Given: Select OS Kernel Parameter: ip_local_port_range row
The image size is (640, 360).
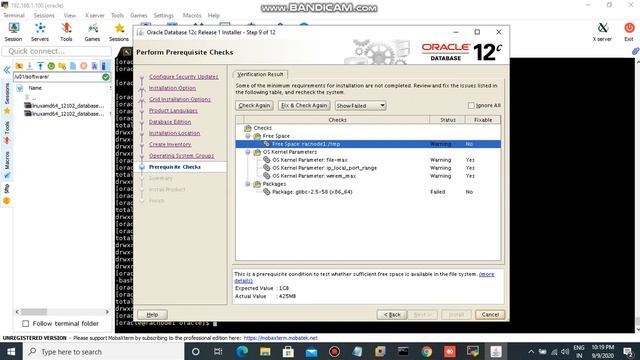Looking at the screenshot, I should tap(368, 168).
